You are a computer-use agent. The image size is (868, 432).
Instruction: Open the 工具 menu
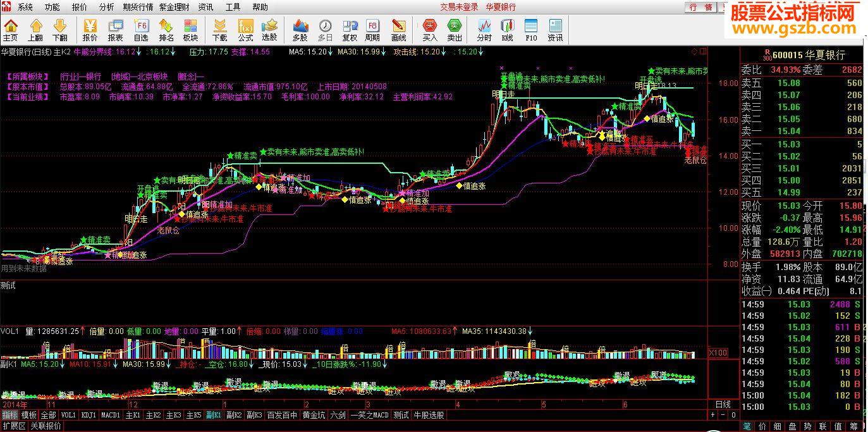233,7
